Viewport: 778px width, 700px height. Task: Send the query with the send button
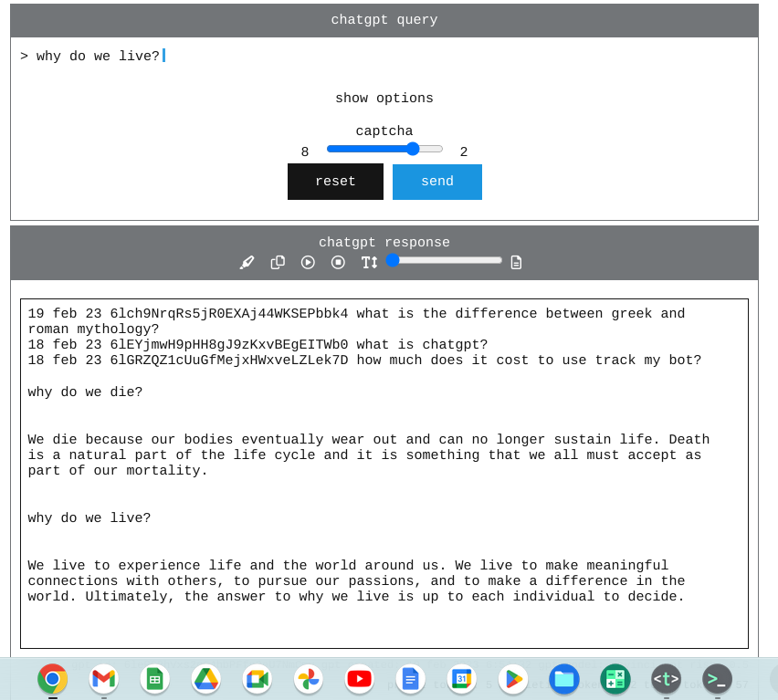point(437,182)
